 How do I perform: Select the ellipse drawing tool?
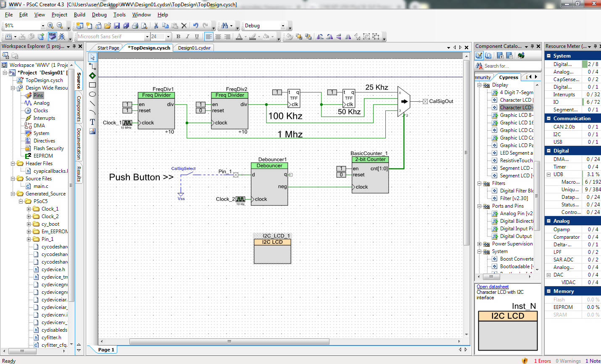pyautogui.click(x=92, y=94)
